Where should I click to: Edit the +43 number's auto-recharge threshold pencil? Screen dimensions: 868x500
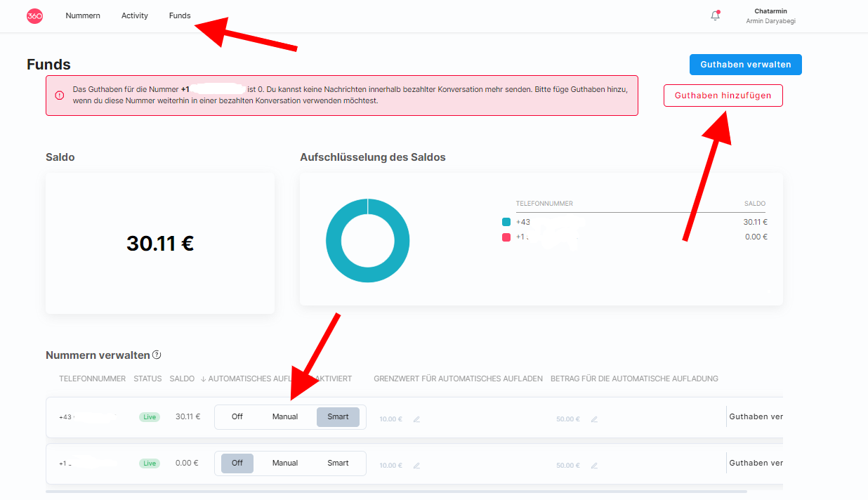click(x=416, y=419)
